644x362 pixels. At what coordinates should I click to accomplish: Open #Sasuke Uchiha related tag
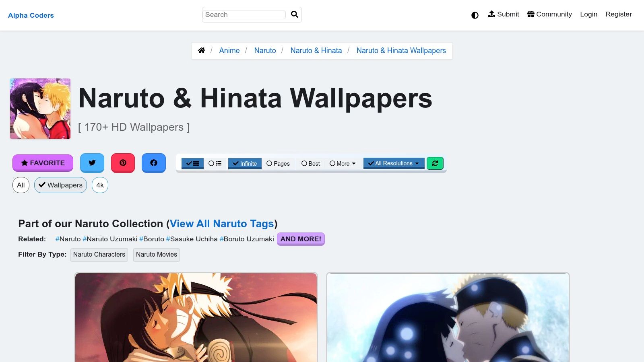tap(192, 239)
